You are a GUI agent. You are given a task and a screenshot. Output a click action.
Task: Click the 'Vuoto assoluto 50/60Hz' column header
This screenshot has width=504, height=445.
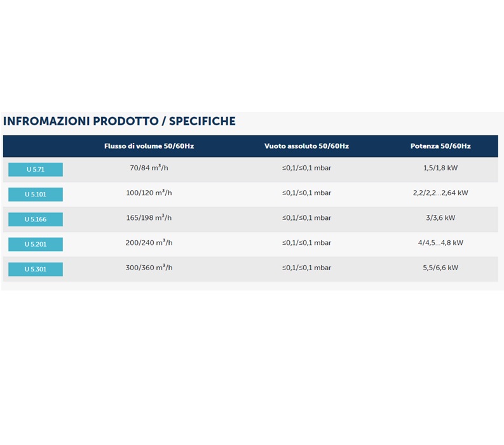(306, 146)
